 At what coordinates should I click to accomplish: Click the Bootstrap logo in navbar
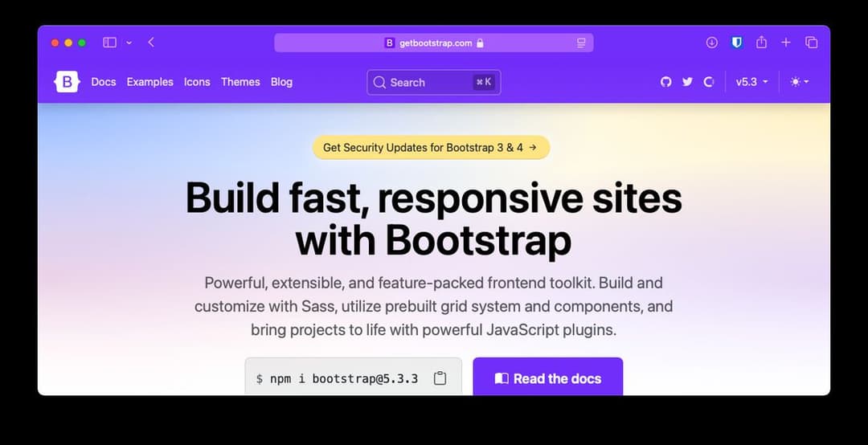click(x=67, y=82)
